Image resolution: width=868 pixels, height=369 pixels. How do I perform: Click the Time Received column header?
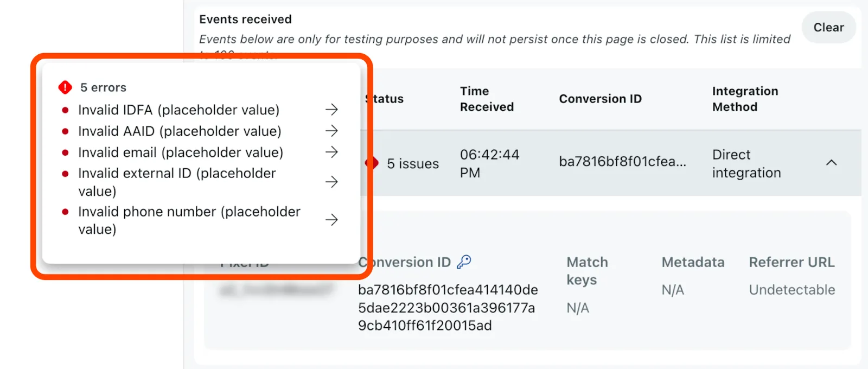click(x=487, y=99)
